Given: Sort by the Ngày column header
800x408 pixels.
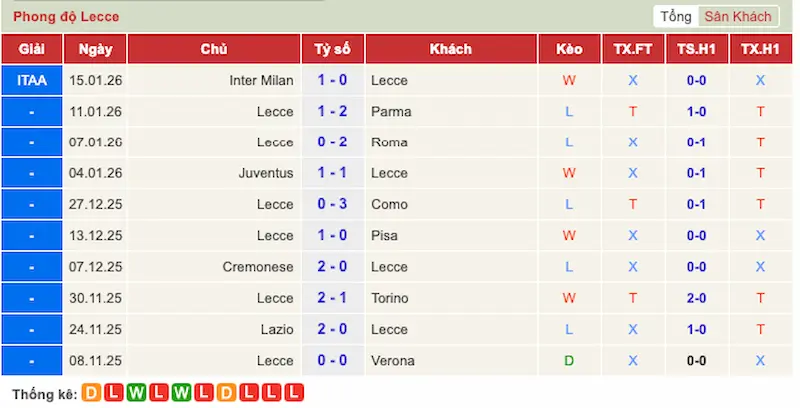Looking at the screenshot, I should [x=95, y=49].
